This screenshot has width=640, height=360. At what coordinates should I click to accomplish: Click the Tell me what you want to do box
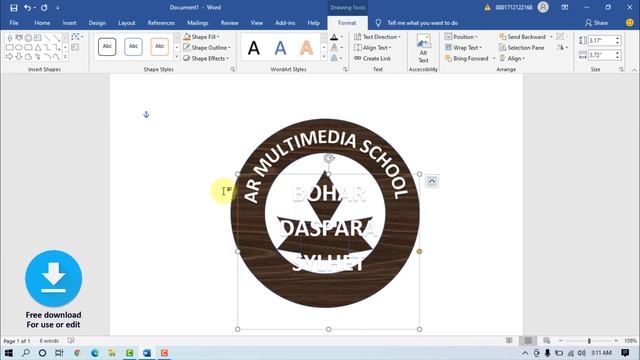click(x=422, y=23)
